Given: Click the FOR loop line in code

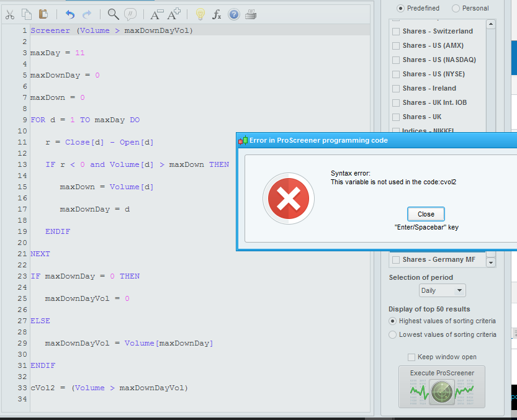Looking at the screenshot, I should 85,120.
